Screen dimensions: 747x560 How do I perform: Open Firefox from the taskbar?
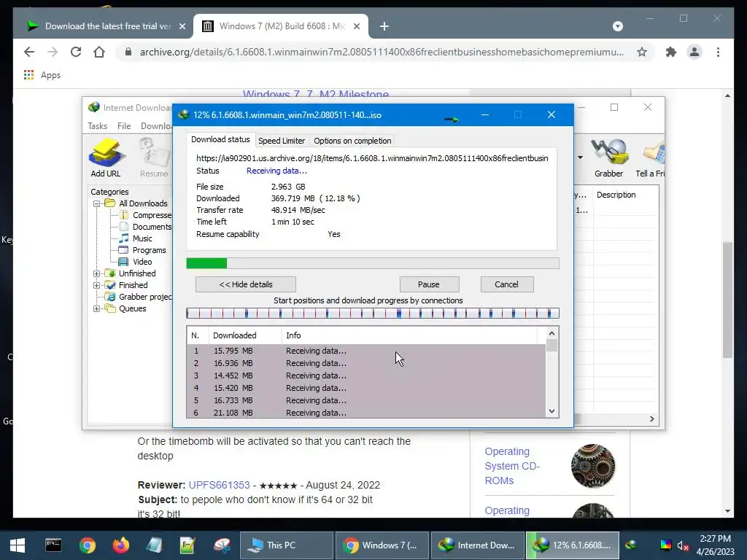coord(120,545)
